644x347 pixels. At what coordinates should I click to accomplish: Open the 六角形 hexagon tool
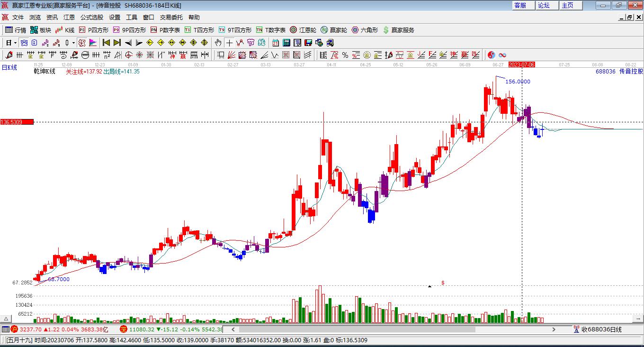(x=365, y=30)
